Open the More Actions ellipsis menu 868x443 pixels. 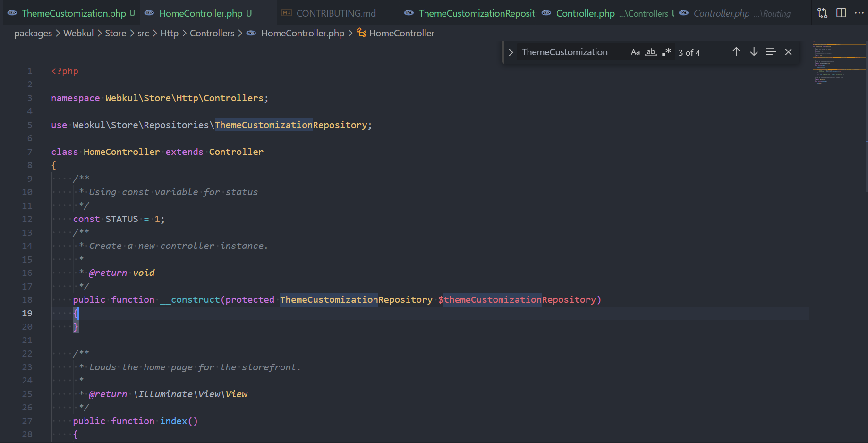click(x=859, y=13)
